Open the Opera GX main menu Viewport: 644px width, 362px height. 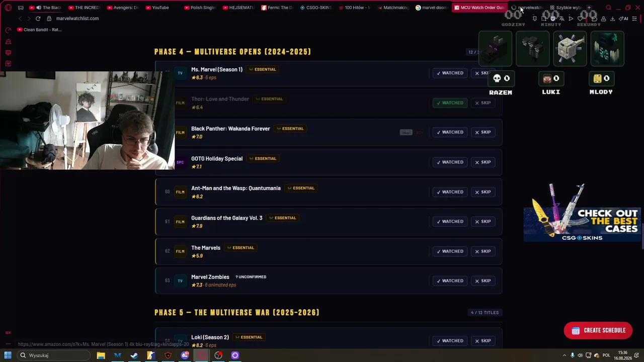[8, 8]
